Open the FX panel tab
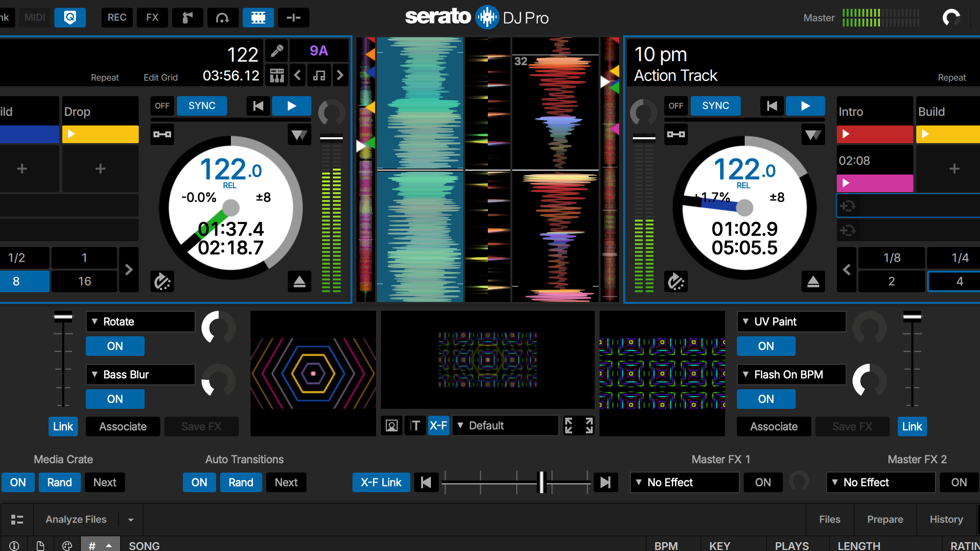 152,18
